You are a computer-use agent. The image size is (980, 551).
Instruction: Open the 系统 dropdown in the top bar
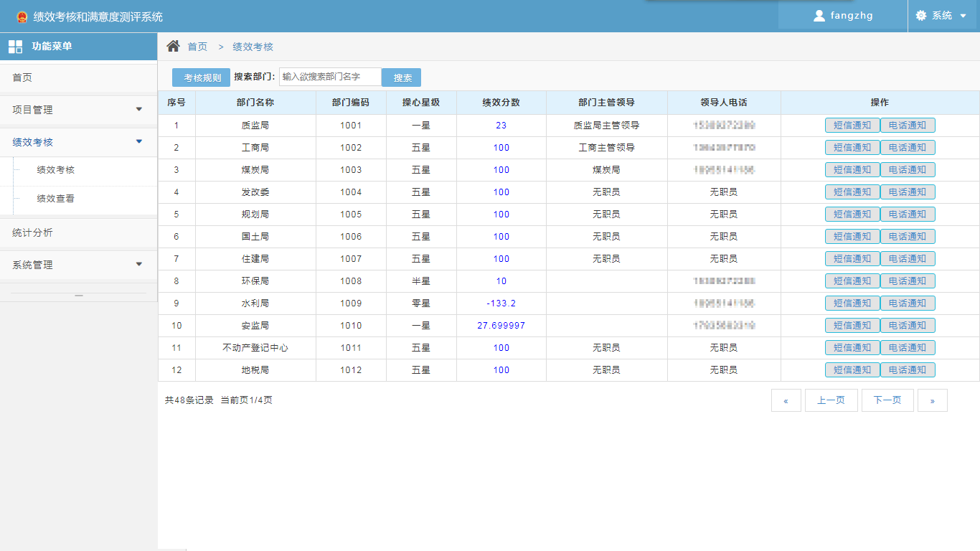pos(943,15)
